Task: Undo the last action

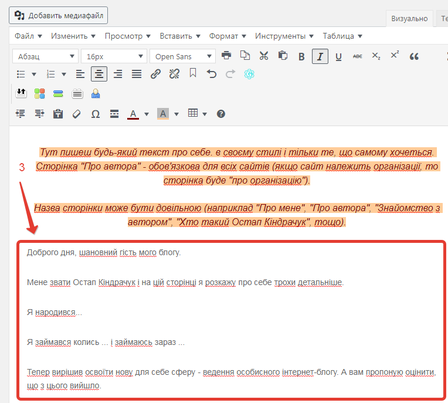Action: [x=211, y=74]
